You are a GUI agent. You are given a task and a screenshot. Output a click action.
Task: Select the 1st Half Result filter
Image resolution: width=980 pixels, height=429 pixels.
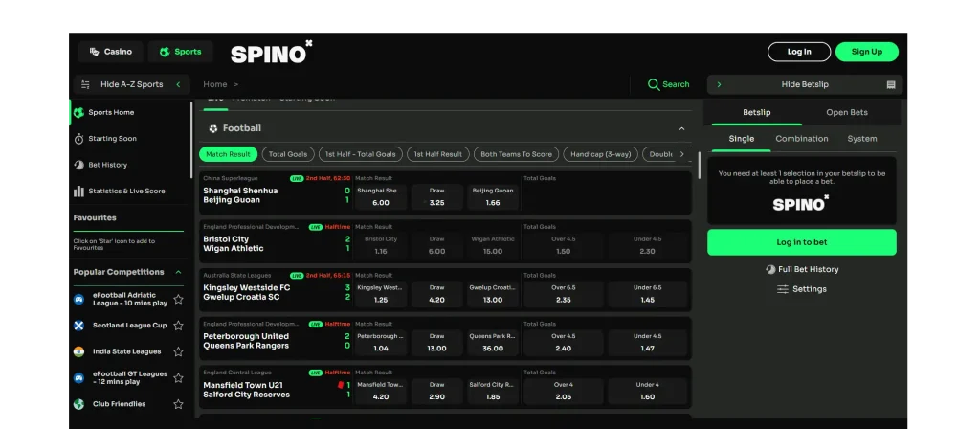click(x=438, y=154)
